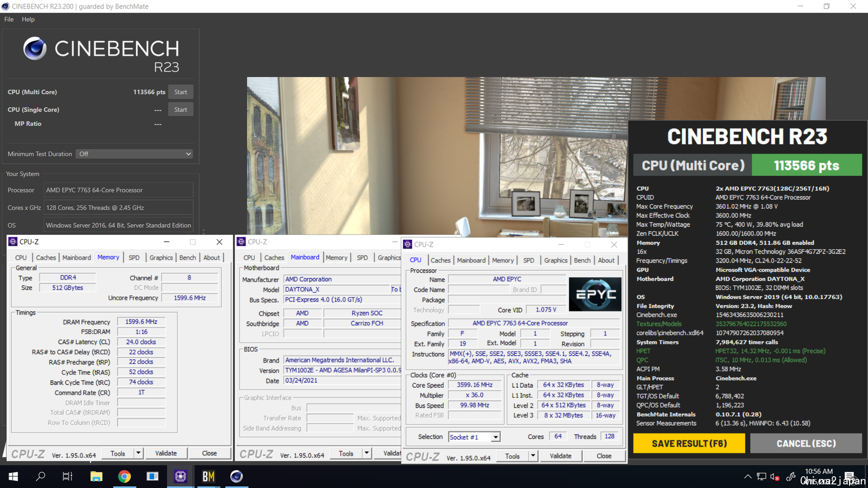The height and width of the screenshot is (488, 868).
Task: Click Close button in right CPU-Z window
Action: coord(604,456)
